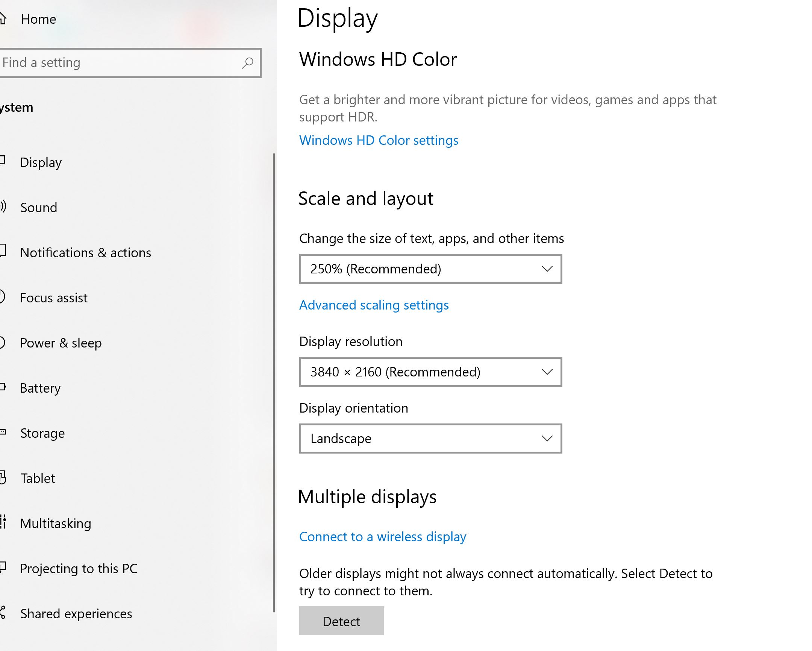Click the Display resolution label
The image size is (812, 651).
click(x=351, y=342)
